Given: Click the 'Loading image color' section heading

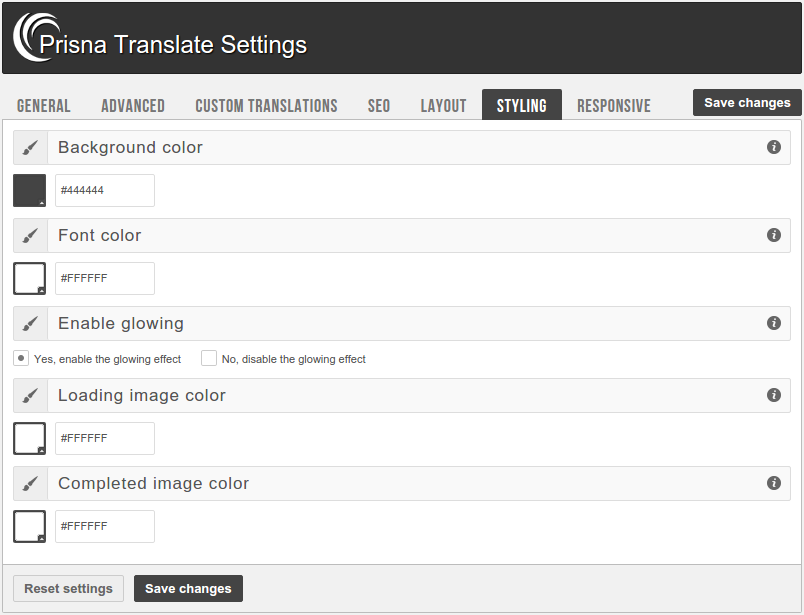Looking at the screenshot, I should pyautogui.click(x=142, y=395).
